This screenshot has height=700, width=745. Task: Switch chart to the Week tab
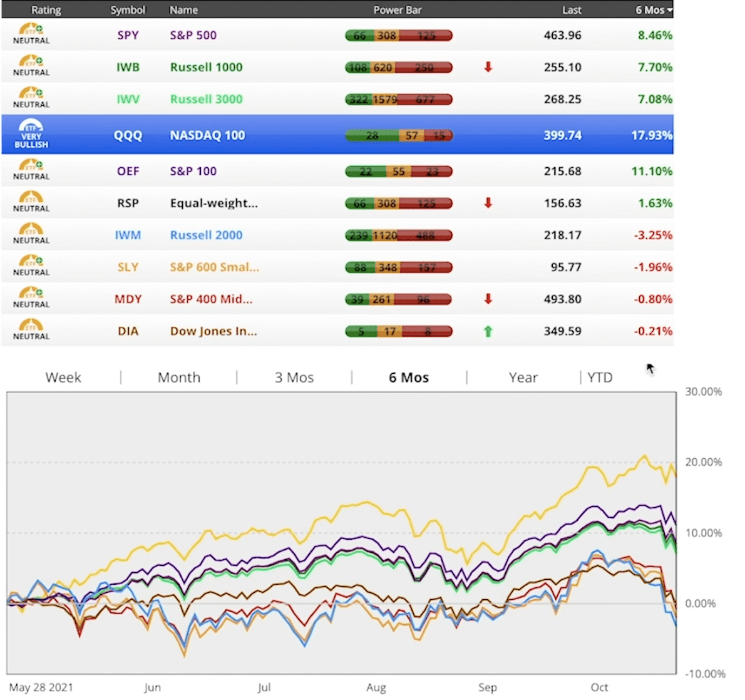click(63, 378)
